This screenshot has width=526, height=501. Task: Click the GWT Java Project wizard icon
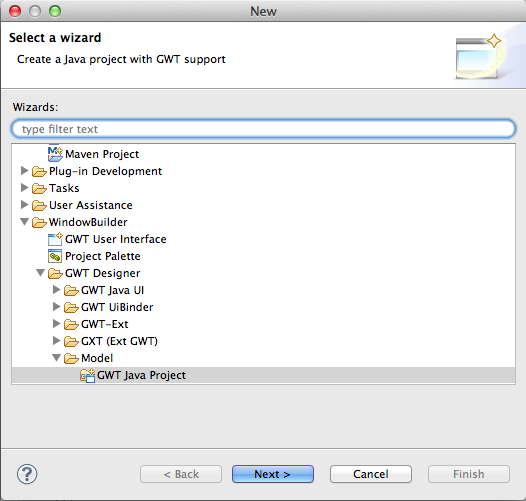tap(88, 375)
